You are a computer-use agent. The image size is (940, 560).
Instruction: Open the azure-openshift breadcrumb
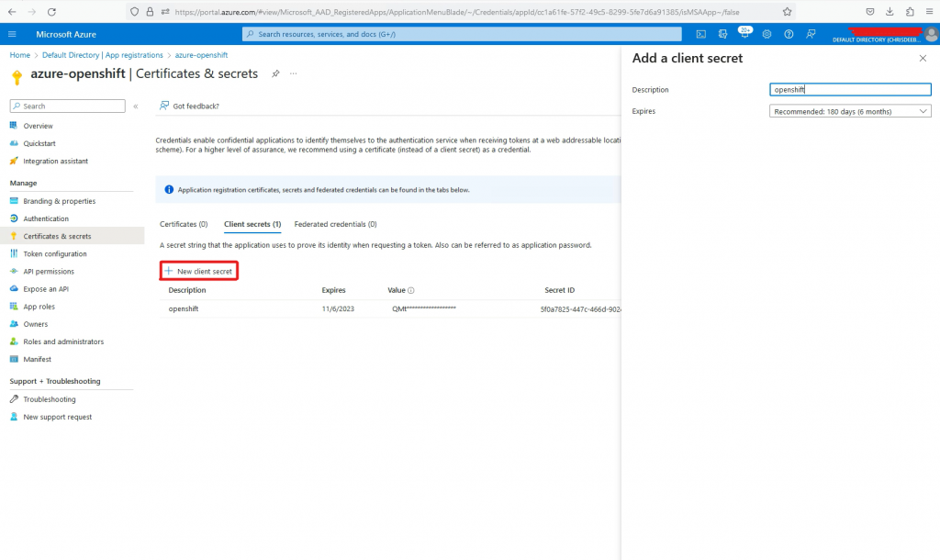pyautogui.click(x=201, y=55)
